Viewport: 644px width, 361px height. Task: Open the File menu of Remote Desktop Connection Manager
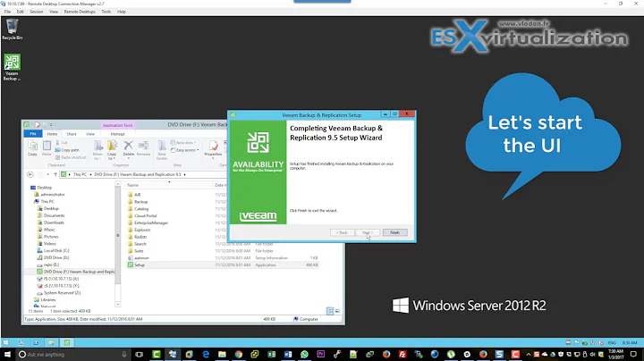7,12
